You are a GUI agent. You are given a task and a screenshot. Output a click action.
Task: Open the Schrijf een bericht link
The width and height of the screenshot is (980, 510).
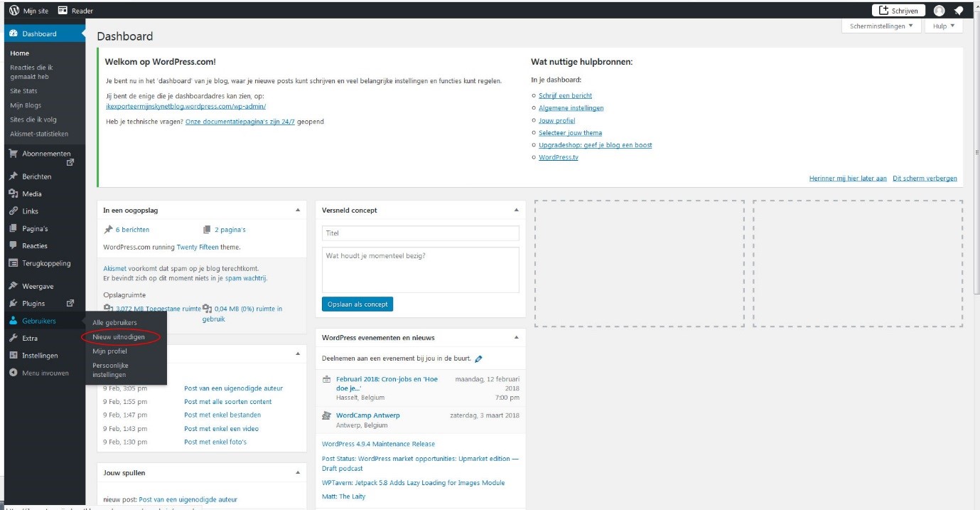coord(565,95)
